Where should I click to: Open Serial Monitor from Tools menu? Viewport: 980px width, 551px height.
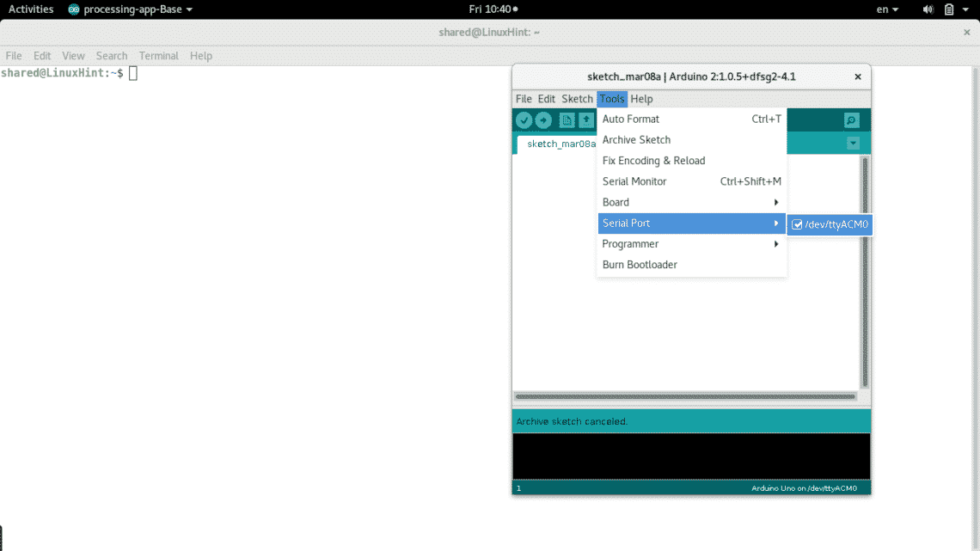point(692,181)
